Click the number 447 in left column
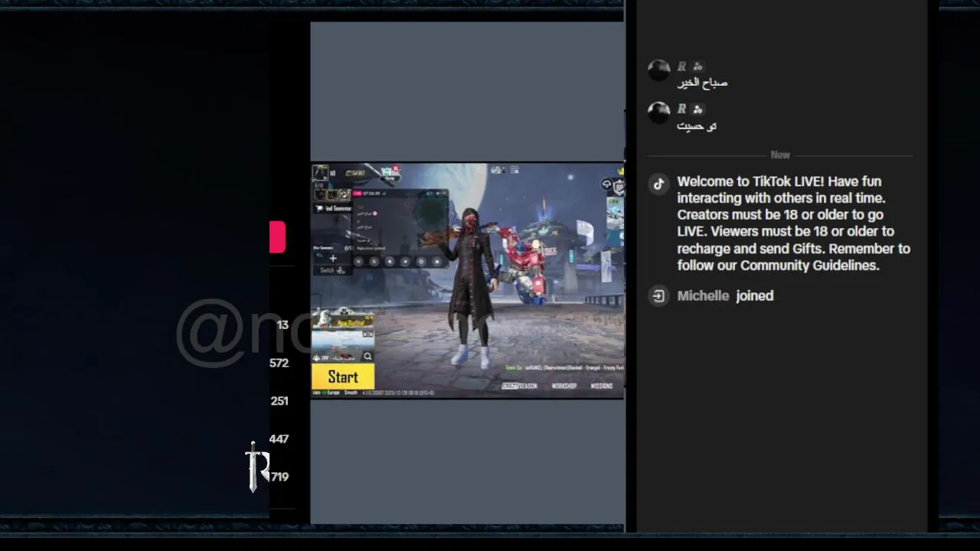Screen dimensions: 980x551 [279, 439]
